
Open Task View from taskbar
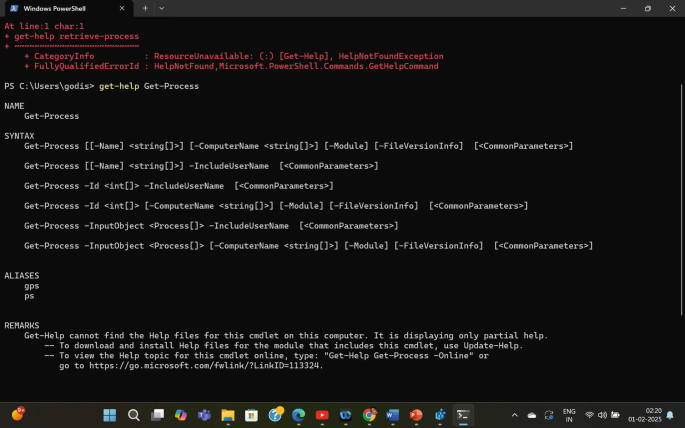coord(157,415)
